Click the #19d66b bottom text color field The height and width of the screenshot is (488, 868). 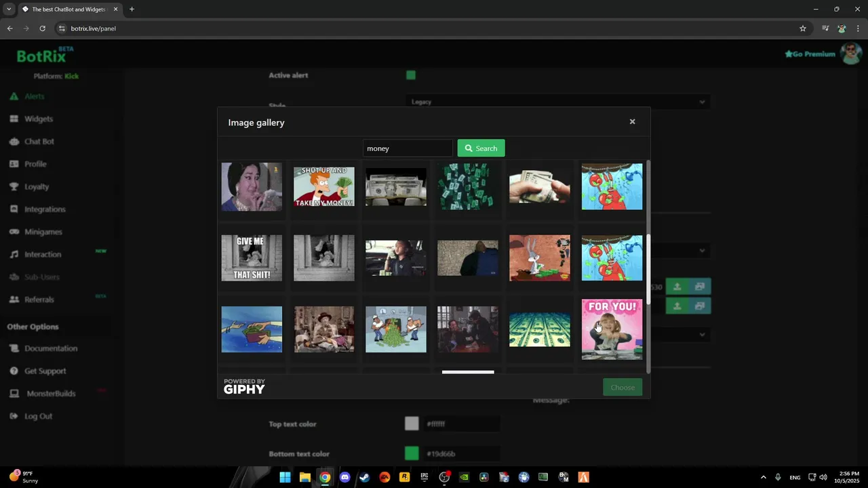coord(462,453)
